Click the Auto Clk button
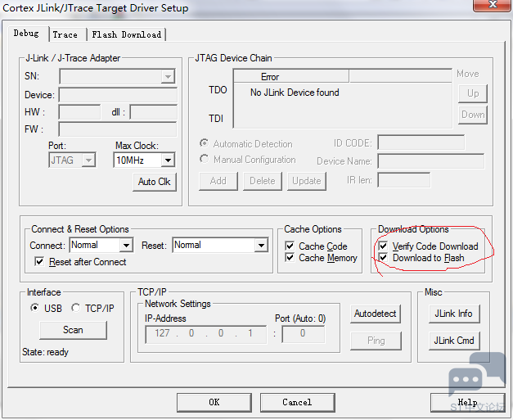 [154, 182]
